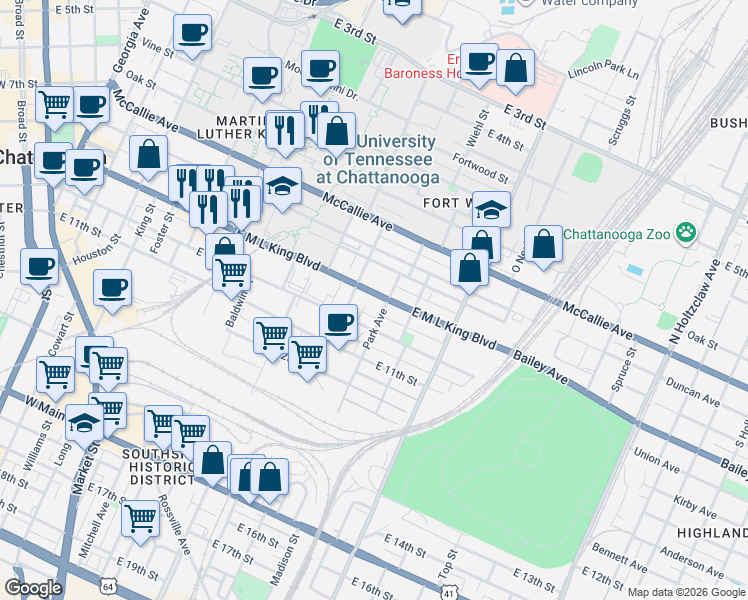The height and width of the screenshot is (600, 748).
Task: Click the King St street label
Action: [145, 220]
